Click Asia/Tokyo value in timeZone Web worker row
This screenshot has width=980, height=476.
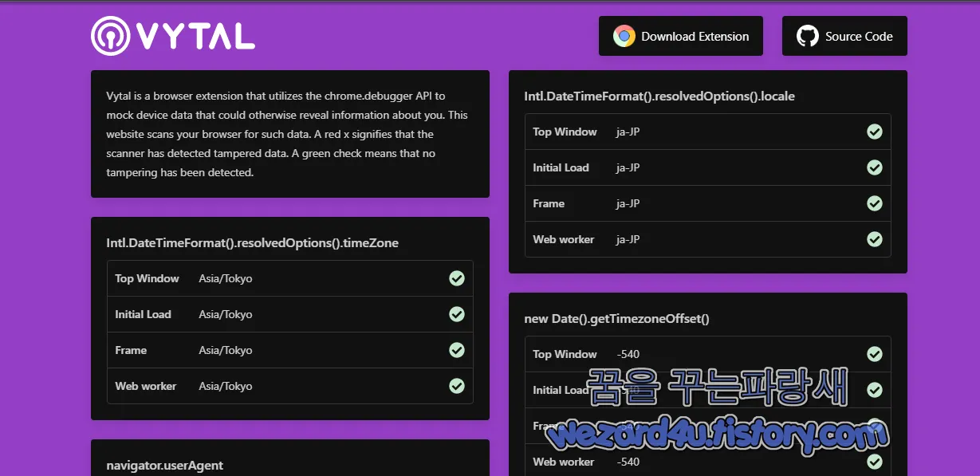click(x=226, y=386)
